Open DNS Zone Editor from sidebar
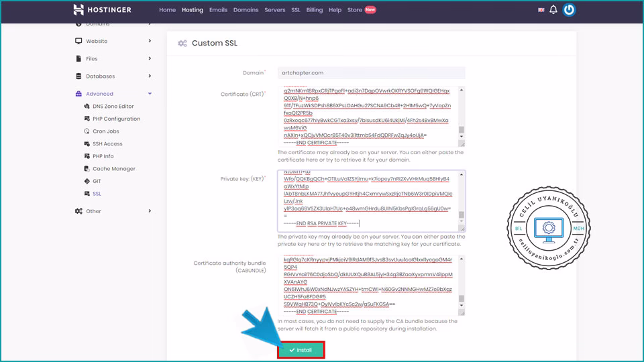The image size is (644, 362). coord(113,106)
